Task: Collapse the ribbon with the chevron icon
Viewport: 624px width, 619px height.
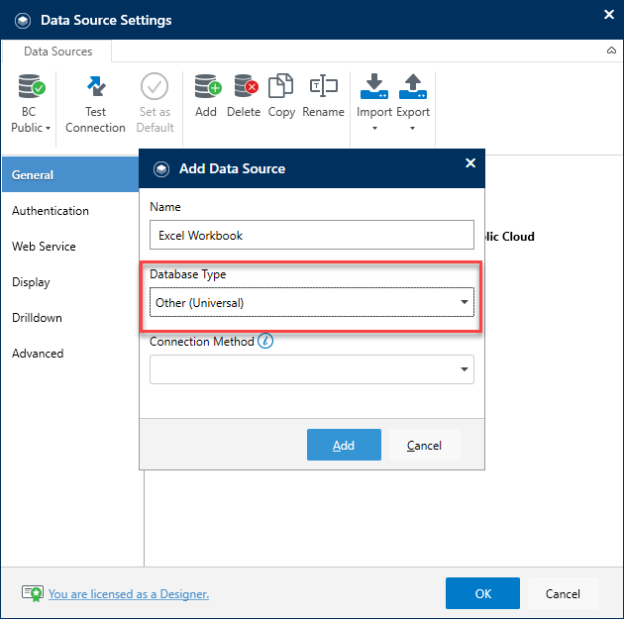Action: click(x=611, y=51)
